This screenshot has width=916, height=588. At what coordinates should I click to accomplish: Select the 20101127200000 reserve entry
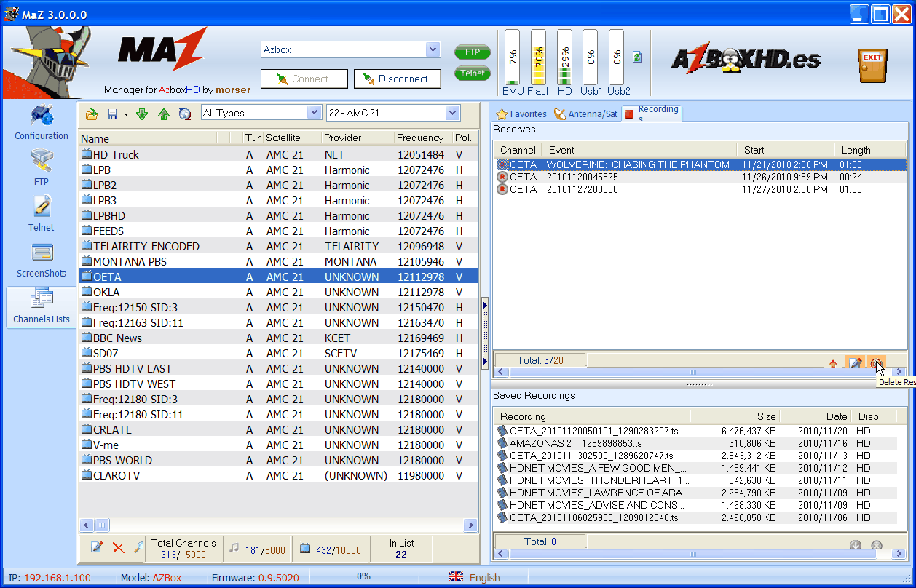[700, 189]
